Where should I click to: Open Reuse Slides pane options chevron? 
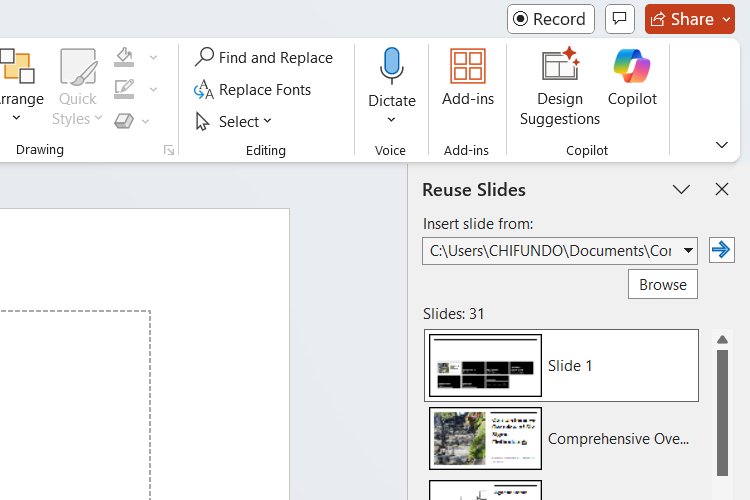681,190
